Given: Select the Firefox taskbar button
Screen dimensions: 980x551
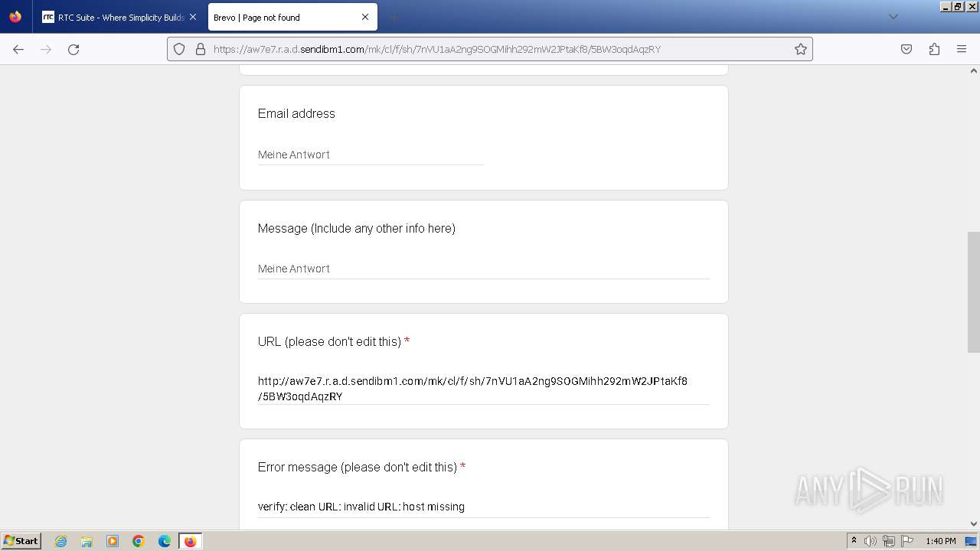Looking at the screenshot, I should (190, 541).
